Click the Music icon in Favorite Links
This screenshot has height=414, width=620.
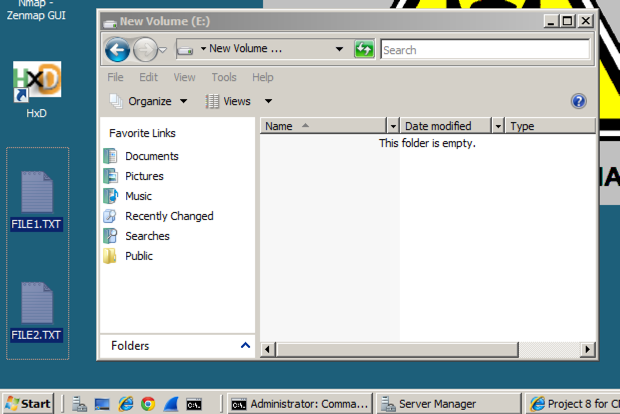(x=110, y=196)
